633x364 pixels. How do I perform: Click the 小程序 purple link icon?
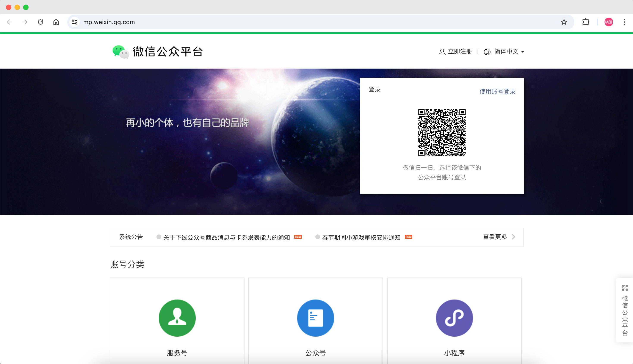coord(454,318)
